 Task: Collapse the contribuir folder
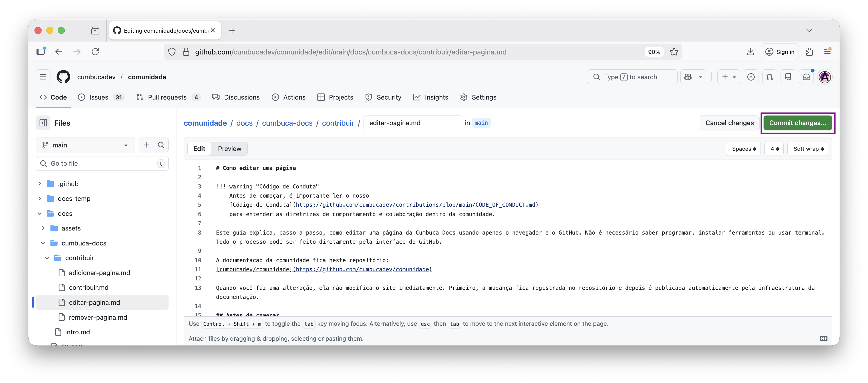click(47, 257)
